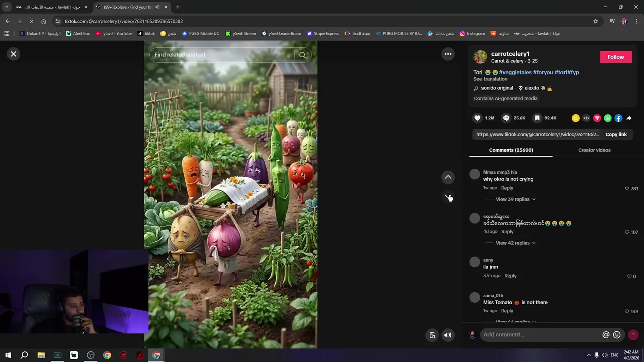
Task: Mute the video with the speaker icon
Action: (x=448, y=335)
